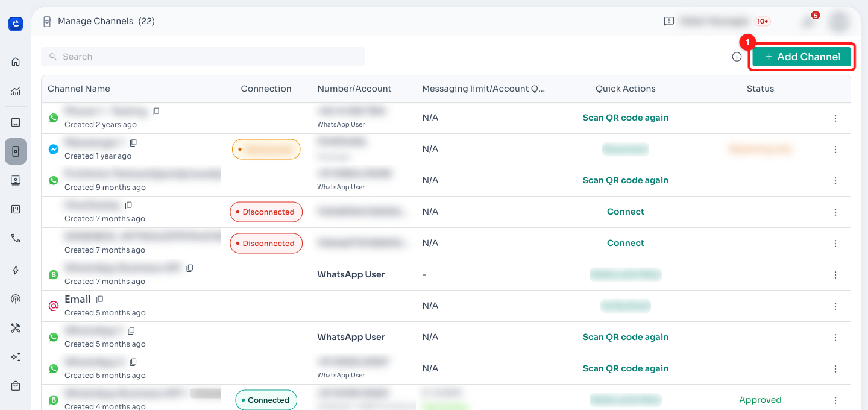This screenshot has height=410, width=868.
Task: Click the feedback message icon in header
Action: 668,21
